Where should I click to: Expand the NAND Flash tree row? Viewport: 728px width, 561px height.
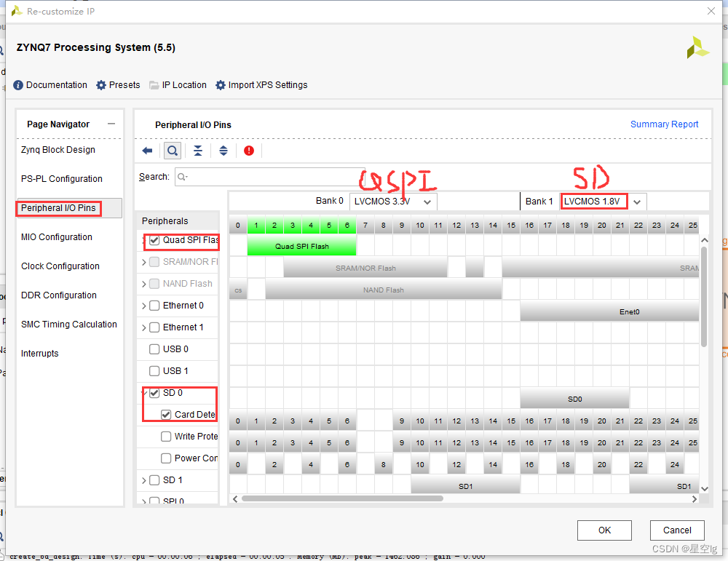[x=143, y=284]
